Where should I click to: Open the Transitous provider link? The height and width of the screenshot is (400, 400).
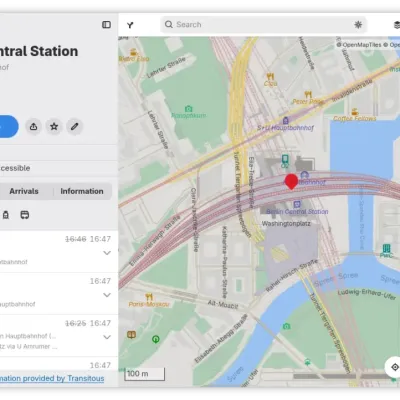tap(52, 378)
